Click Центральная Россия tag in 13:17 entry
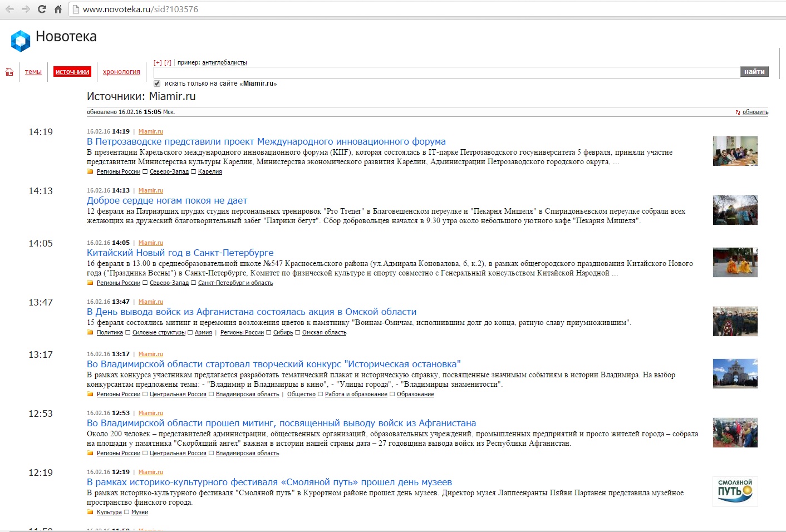This screenshot has width=786, height=532. coord(178,394)
